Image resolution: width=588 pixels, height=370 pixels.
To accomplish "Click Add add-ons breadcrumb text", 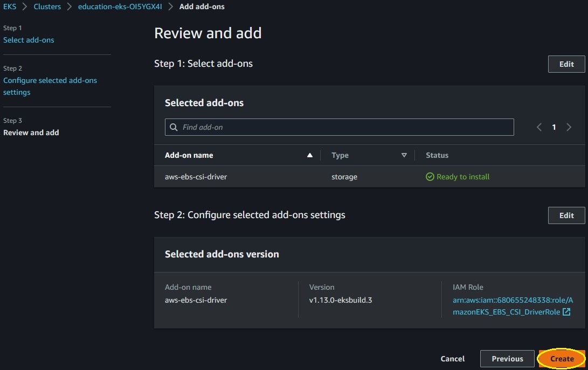I will [x=202, y=6].
